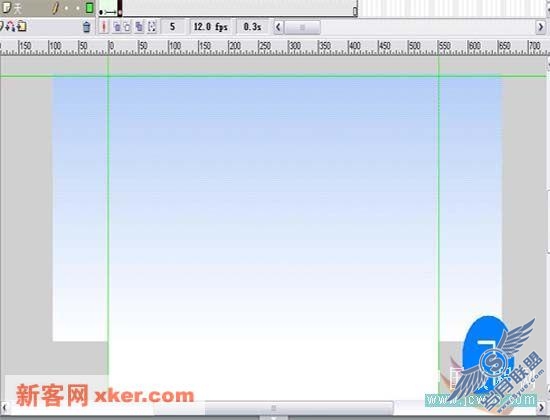Click the timeline scroll left arrow

point(278,27)
